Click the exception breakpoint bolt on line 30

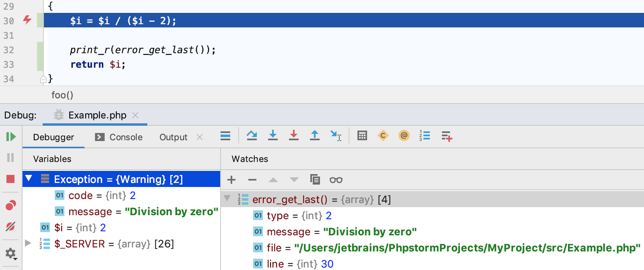click(x=27, y=20)
